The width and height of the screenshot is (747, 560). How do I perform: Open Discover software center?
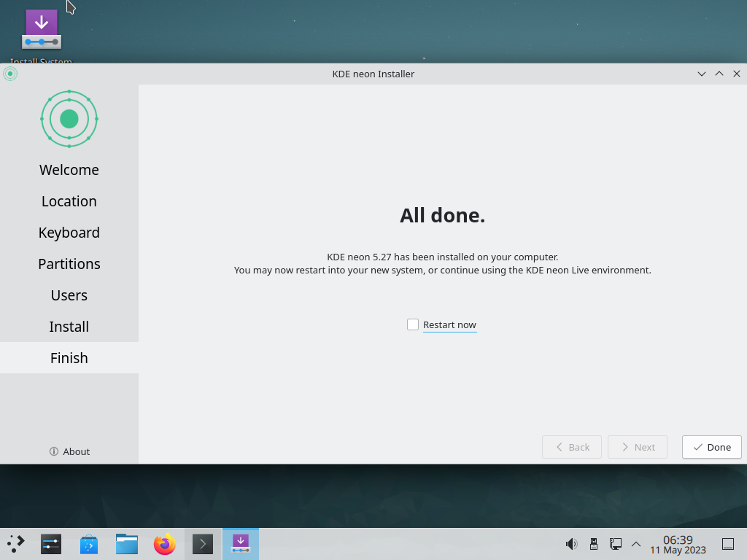(88, 544)
